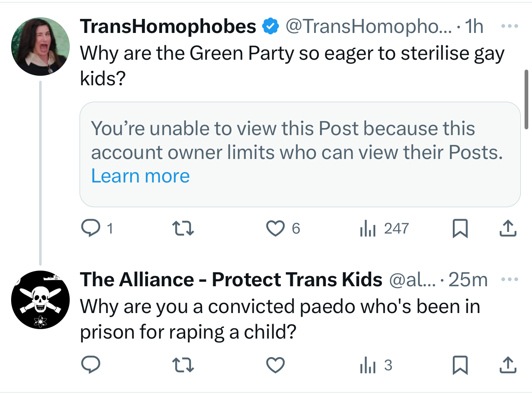Like The Alliance reply
The width and height of the screenshot is (532, 395).
point(275,365)
